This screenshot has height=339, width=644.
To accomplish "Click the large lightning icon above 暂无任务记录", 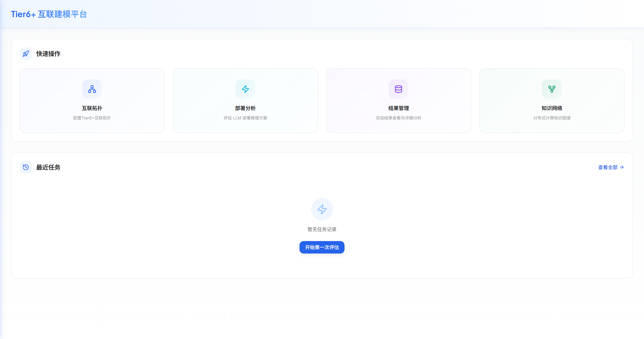I will coord(322,209).
